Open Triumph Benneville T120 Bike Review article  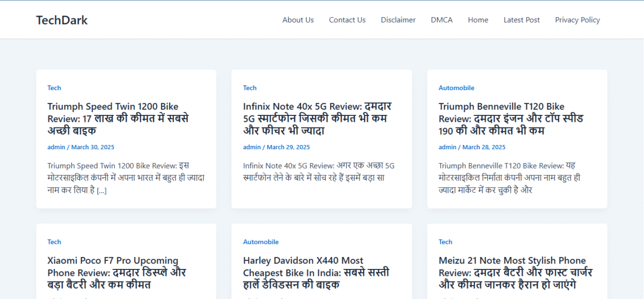click(x=511, y=118)
